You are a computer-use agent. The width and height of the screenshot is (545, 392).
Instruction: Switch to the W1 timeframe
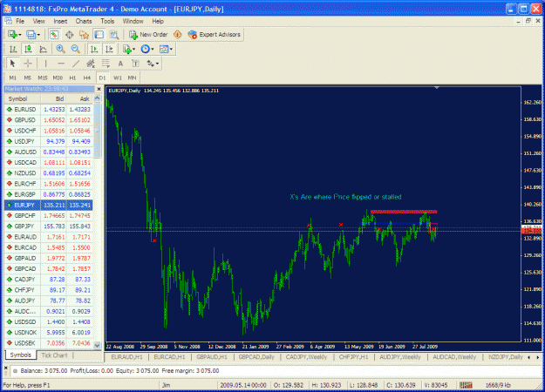pos(118,78)
